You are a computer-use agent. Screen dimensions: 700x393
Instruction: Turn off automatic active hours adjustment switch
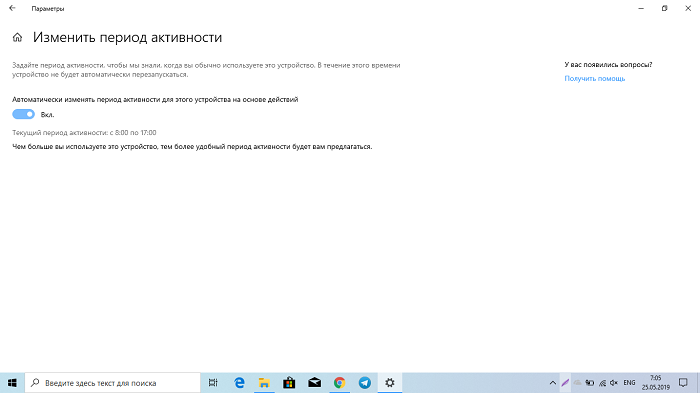click(x=23, y=114)
